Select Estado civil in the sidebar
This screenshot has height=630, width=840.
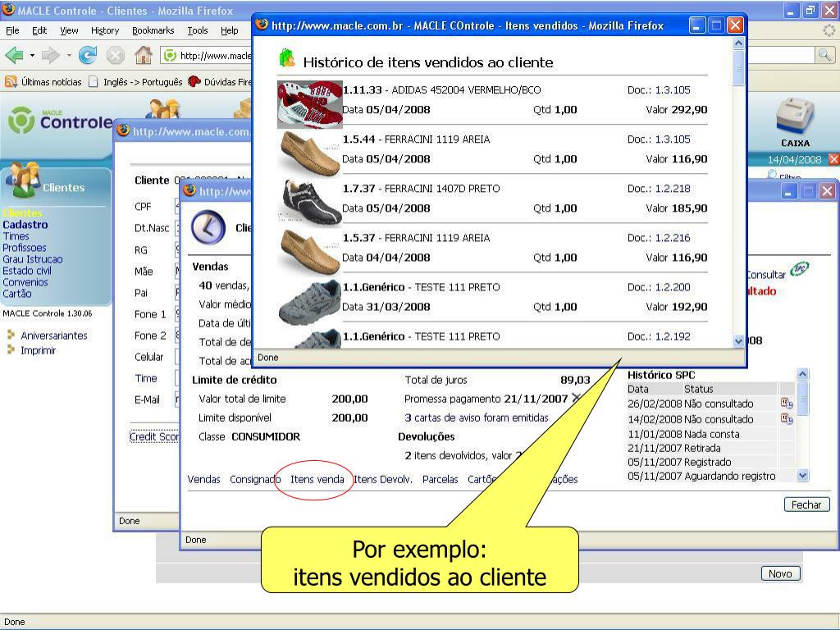point(27,271)
